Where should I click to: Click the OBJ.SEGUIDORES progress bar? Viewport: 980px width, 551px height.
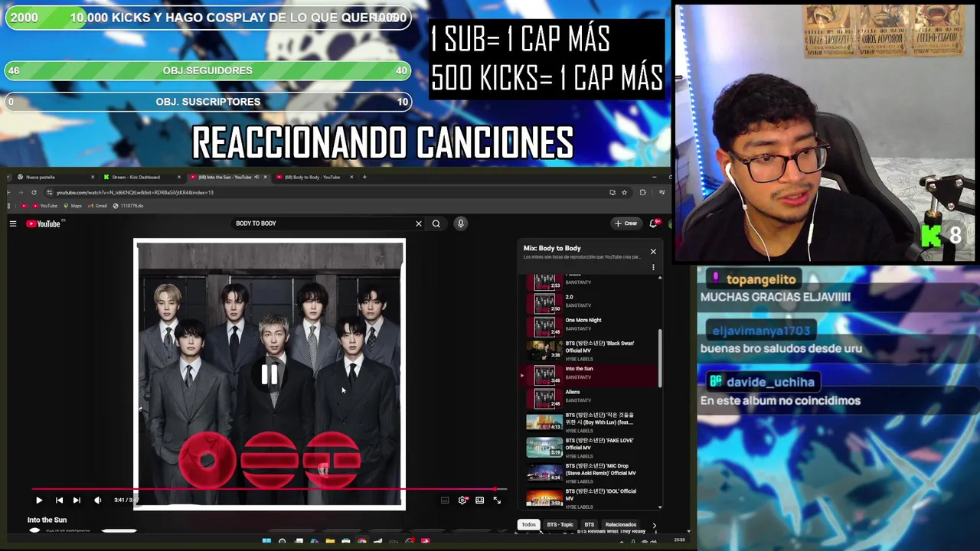207,70
